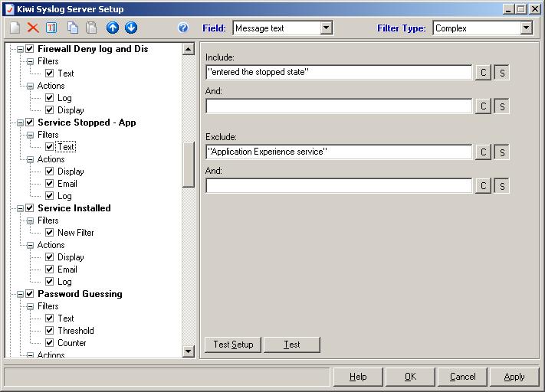Click the And field below Exclude
The height and width of the screenshot is (392, 545).
pos(339,186)
